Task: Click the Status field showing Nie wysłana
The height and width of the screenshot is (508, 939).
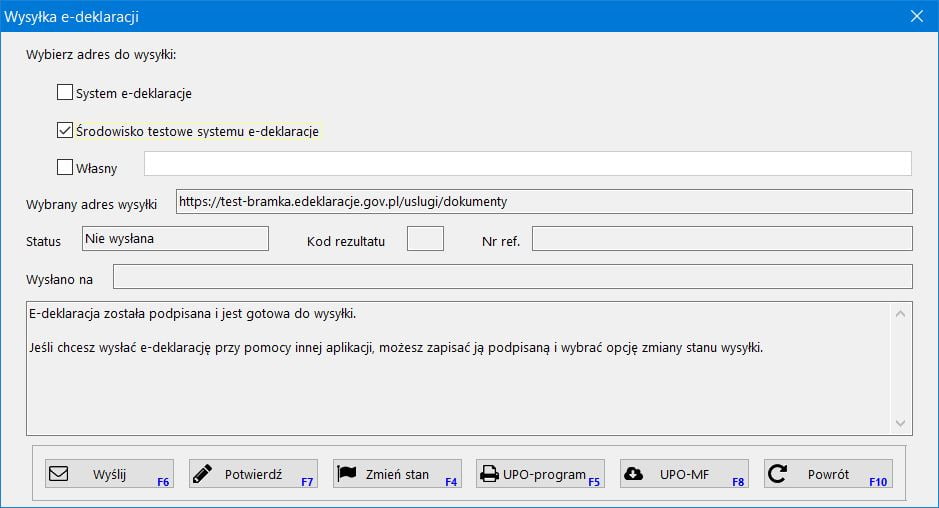Action: click(175, 239)
